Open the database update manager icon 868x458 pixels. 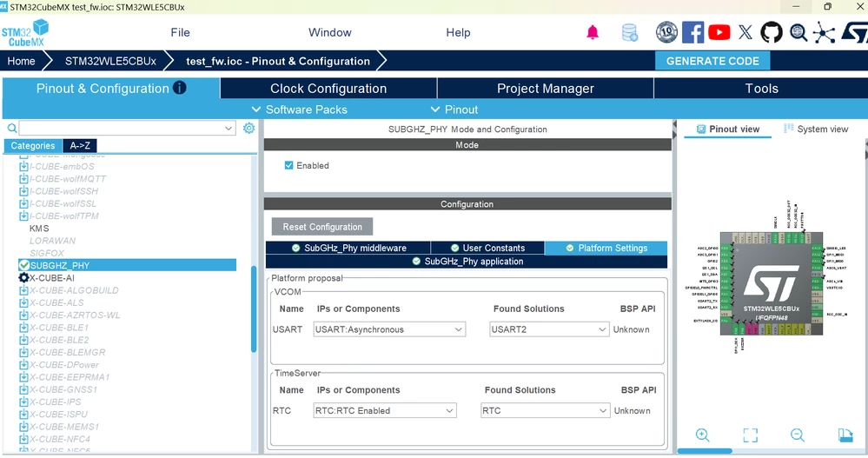629,33
